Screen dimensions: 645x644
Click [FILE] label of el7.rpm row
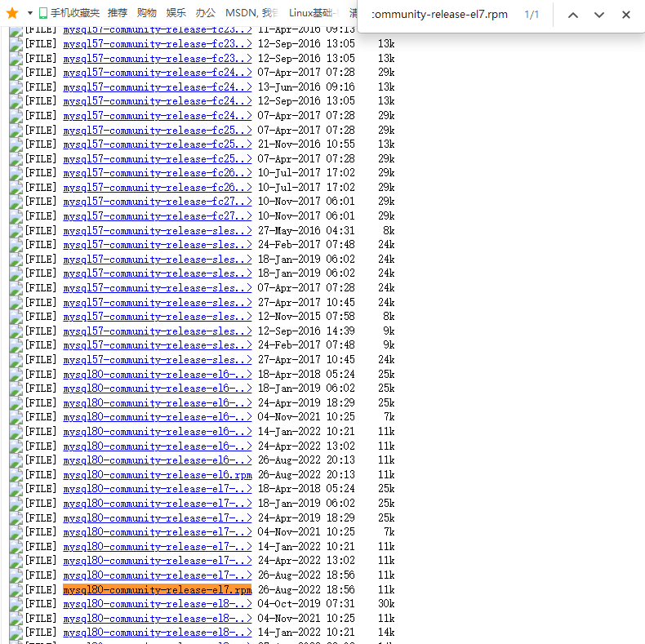tap(41, 589)
